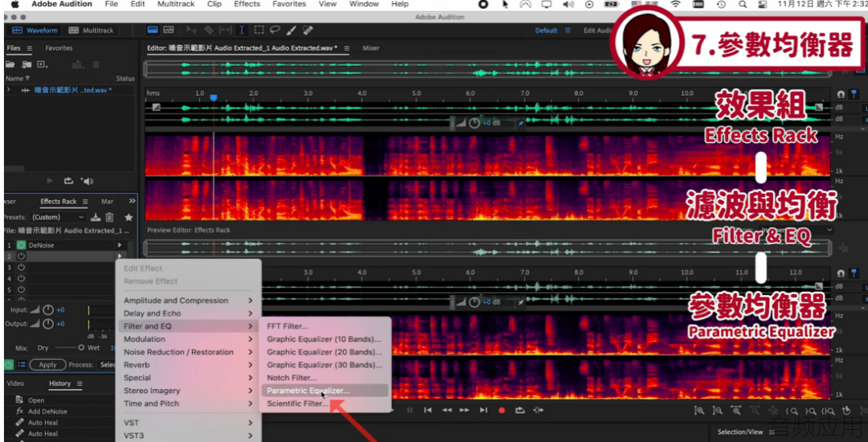Adjust the Dry/Wet mix slider
The height and width of the screenshot is (442, 868).
coord(68,348)
